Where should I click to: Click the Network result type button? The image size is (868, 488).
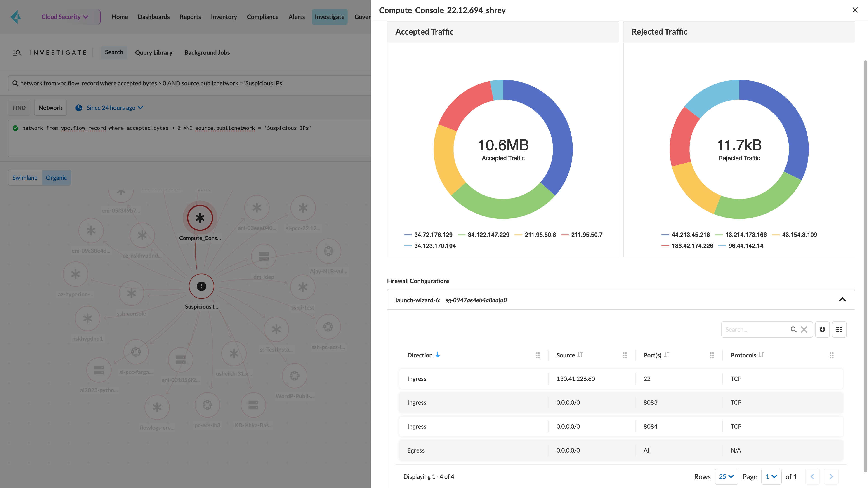pyautogui.click(x=50, y=108)
